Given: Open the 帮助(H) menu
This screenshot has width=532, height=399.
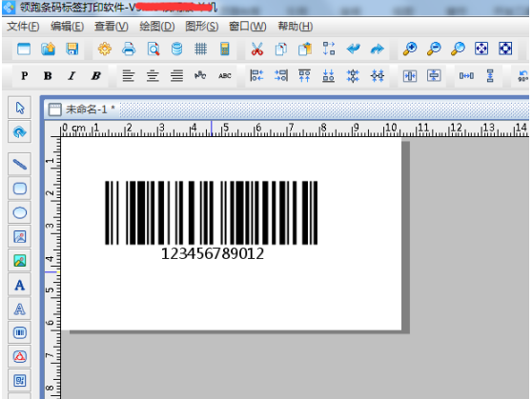Looking at the screenshot, I should coord(296,26).
